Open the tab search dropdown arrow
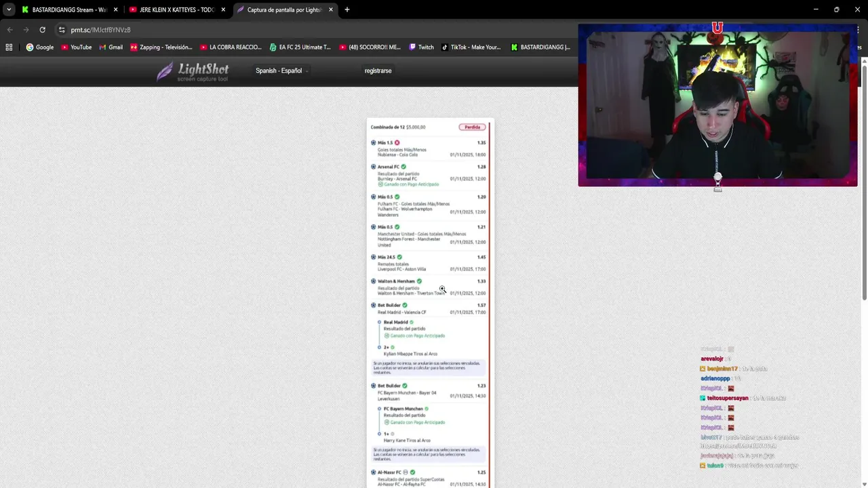 [x=9, y=9]
